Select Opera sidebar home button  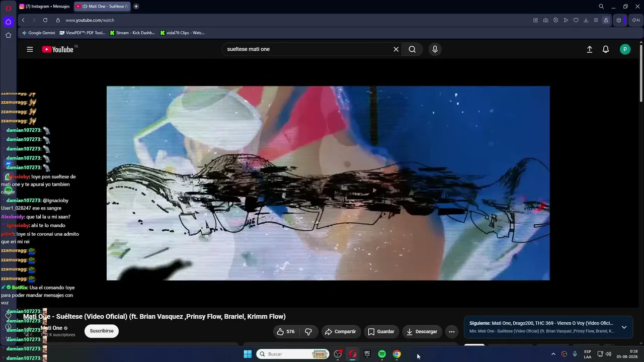[x=8, y=22]
